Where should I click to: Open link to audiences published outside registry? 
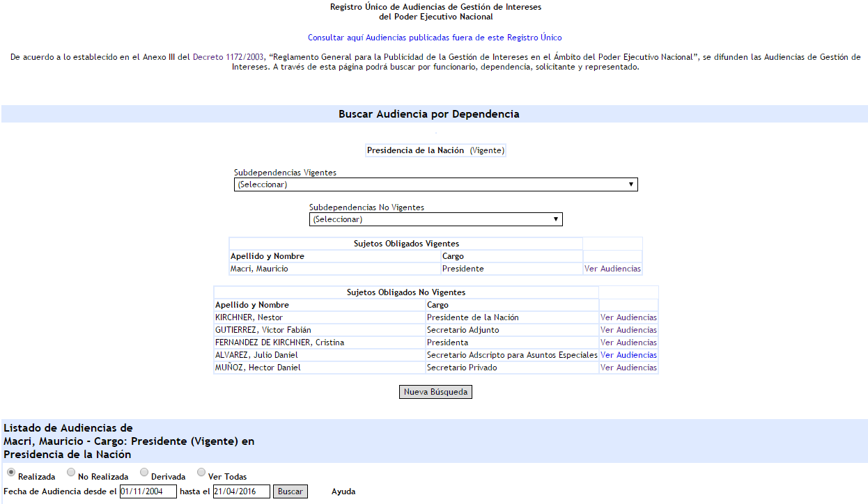[435, 38]
